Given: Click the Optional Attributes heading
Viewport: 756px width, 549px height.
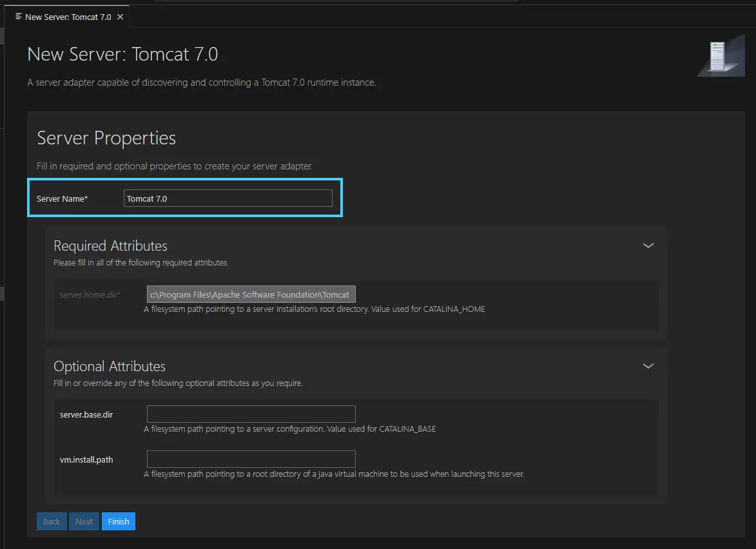Looking at the screenshot, I should [x=110, y=366].
